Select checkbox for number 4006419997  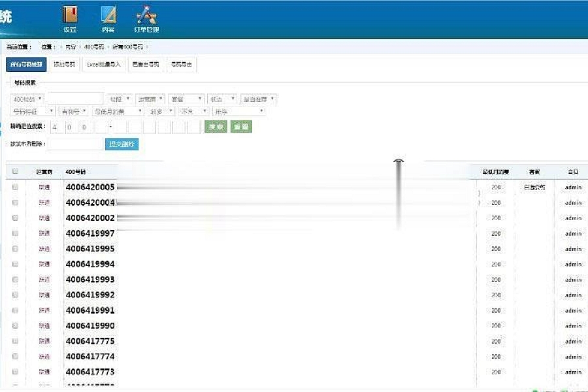pyautogui.click(x=15, y=233)
